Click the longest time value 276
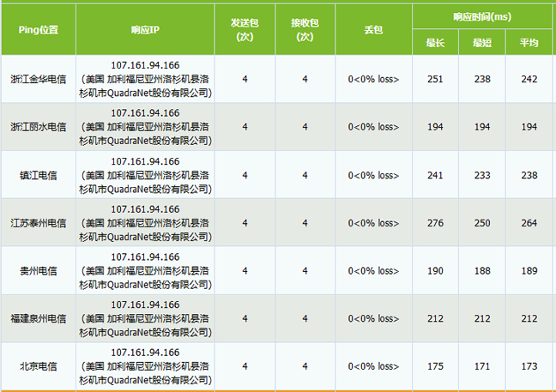 435,223
